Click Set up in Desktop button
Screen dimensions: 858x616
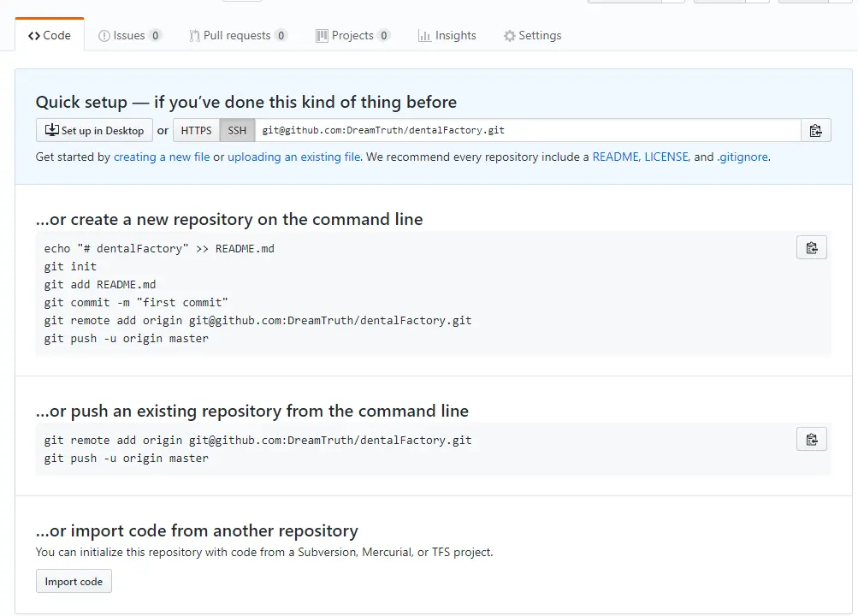94,130
